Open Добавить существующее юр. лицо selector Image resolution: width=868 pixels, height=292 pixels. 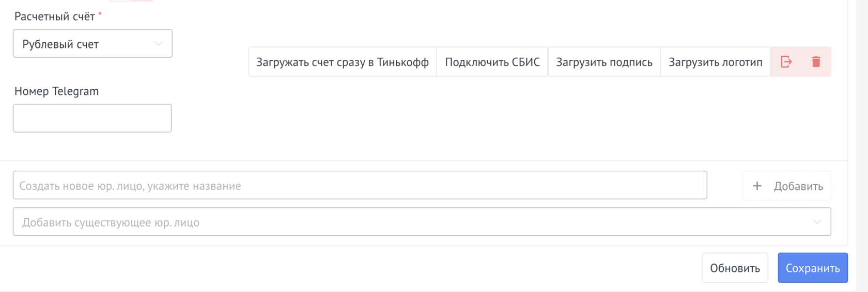pyautogui.click(x=413, y=222)
